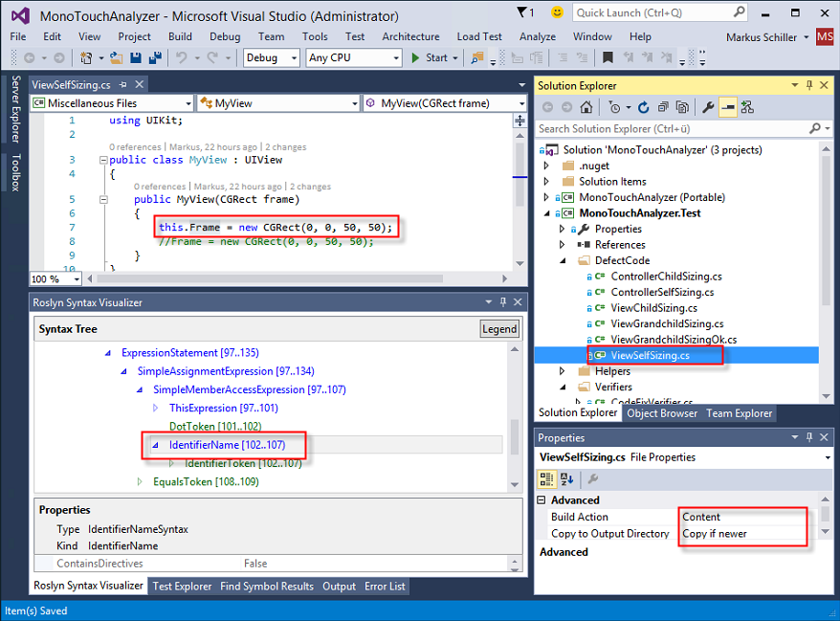Click the Alphabetical sort icon in Properties panel
Screen dimensions: 840x621
pyautogui.click(x=566, y=479)
